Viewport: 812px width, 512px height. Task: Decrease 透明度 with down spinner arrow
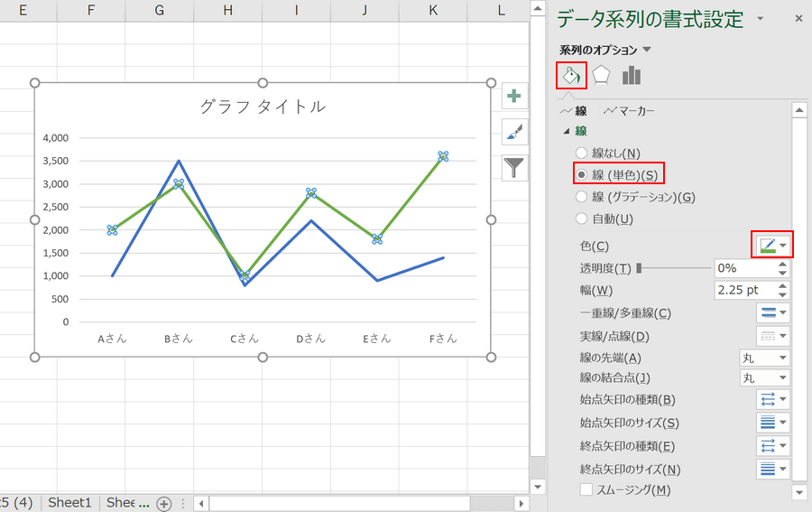coord(782,273)
